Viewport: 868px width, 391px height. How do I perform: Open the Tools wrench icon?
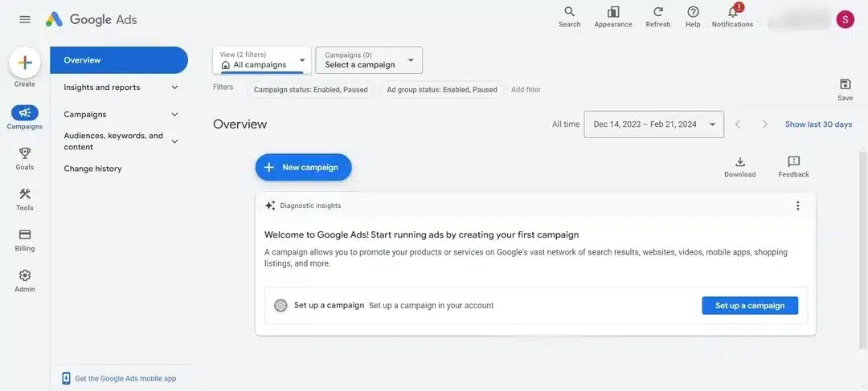click(x=25, y=194)
